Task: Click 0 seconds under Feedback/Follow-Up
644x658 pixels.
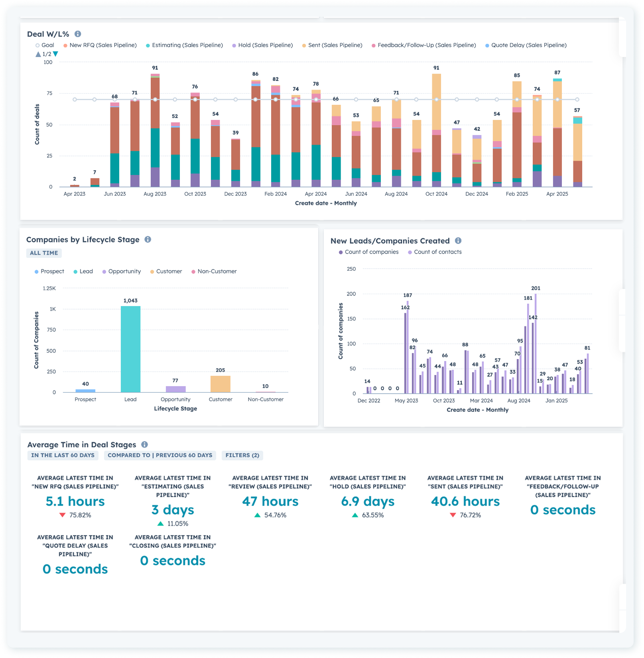Action: [563, 510]
